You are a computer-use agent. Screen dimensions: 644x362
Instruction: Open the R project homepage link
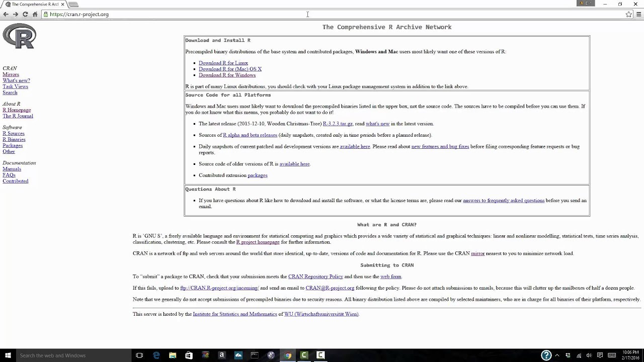[x=258, y=242]
